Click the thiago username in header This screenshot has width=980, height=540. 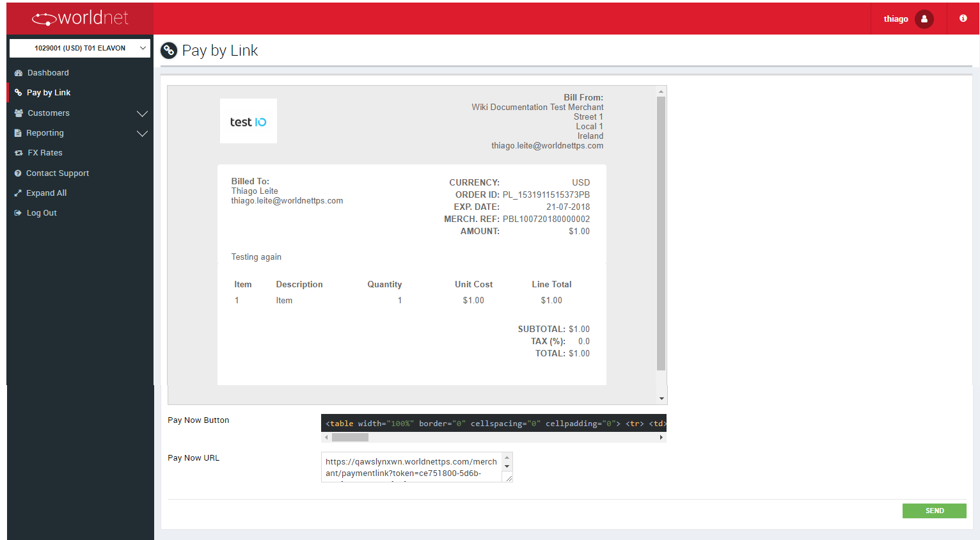click(x=896, y=19)
